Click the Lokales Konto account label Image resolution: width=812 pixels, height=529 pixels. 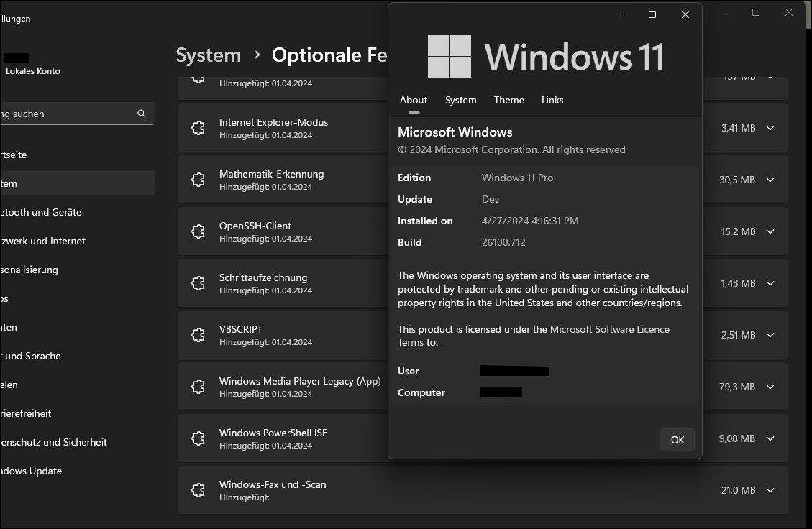(x=32, y=71)
